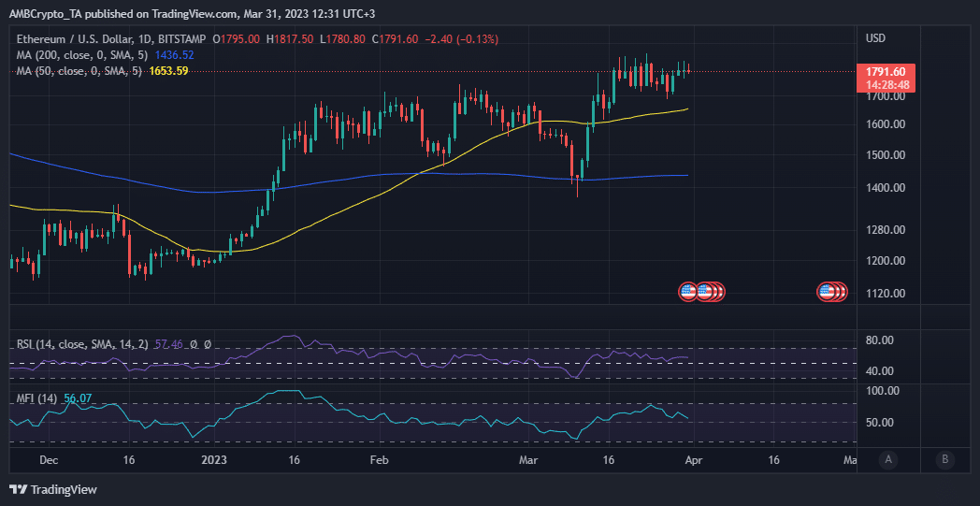This screenshot has width=980, height=506.
Task: Click the Apr label on the time axis
Action: click(x=691, y=460)
